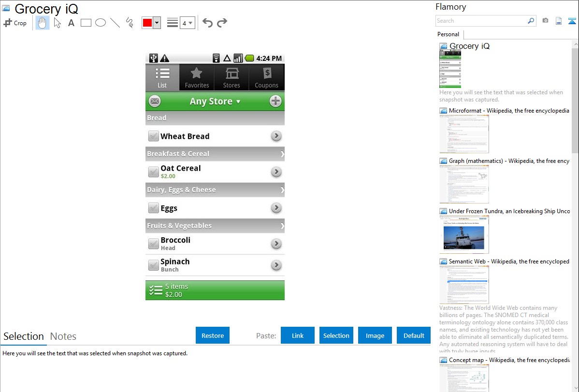Viewport: 579px width, 392px height.
Task: Open the Coupons tab in Grocery iQ
Action: tap(267, 77)
